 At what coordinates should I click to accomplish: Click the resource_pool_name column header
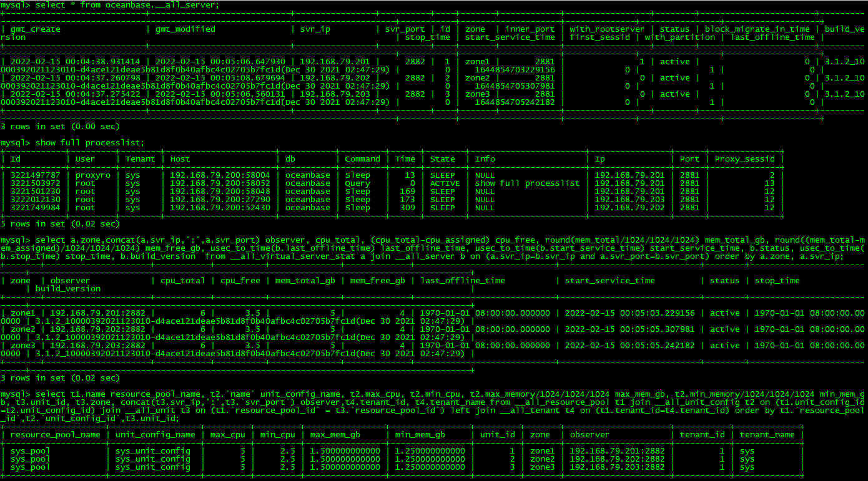pos(56,435)
